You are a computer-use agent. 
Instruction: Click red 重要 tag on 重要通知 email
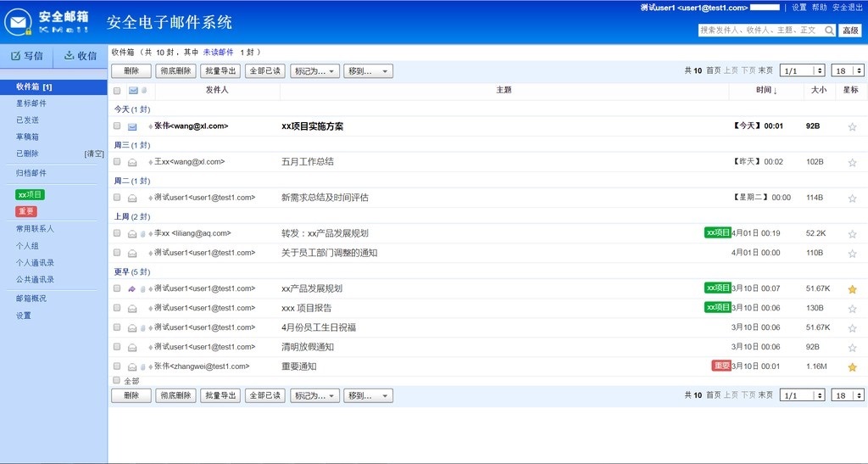point(721,366)
